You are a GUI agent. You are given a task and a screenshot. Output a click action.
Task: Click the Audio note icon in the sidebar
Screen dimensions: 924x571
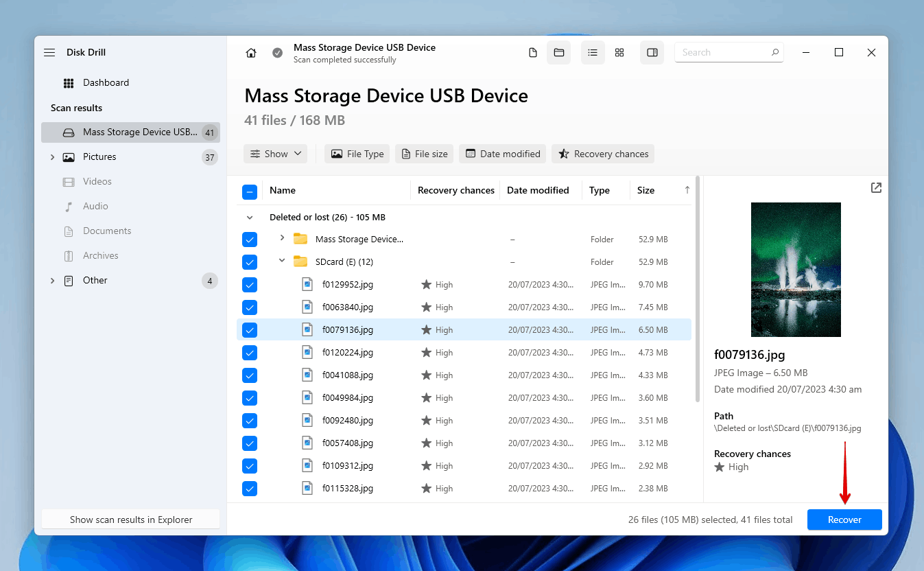(69, 207)
